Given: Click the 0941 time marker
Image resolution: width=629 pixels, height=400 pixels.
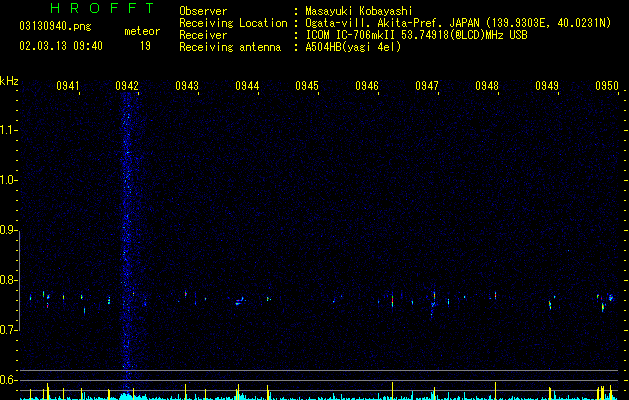Looking at the screenshot, I should click(67, 85).
